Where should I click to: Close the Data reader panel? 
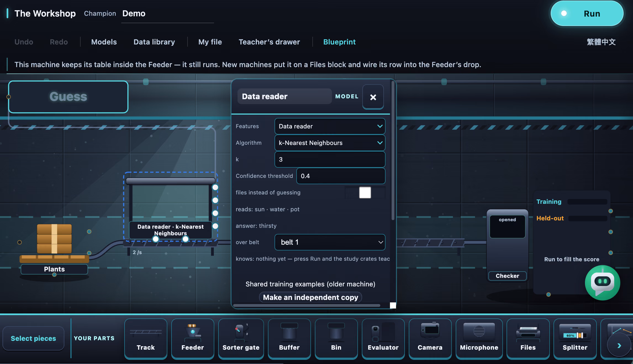tap(373, 97)
